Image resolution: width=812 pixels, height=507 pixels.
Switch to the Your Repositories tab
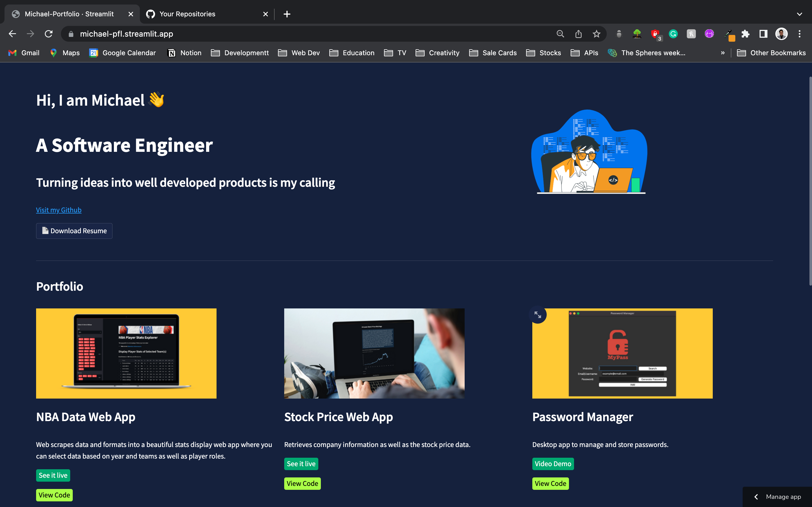click(x=187, y=14)
